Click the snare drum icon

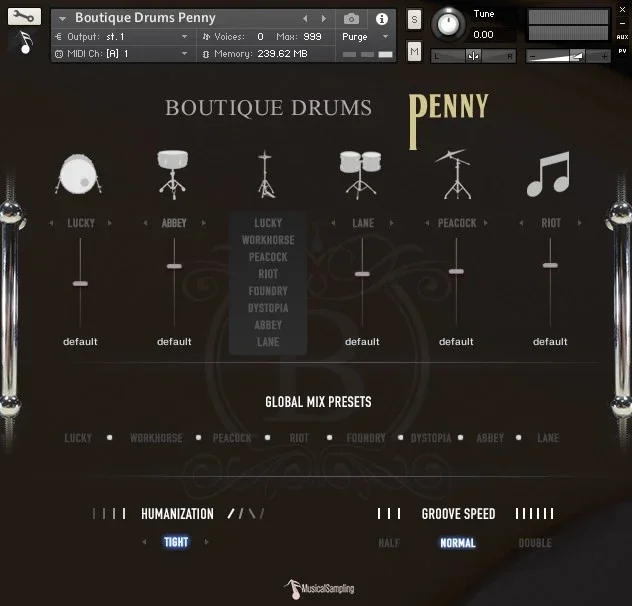point(173,174)
